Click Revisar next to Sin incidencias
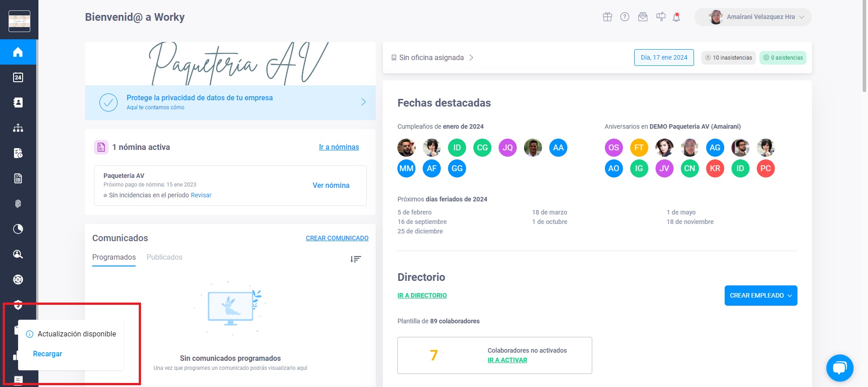Viewport: 868px width, 387px height. coord(201,195)
